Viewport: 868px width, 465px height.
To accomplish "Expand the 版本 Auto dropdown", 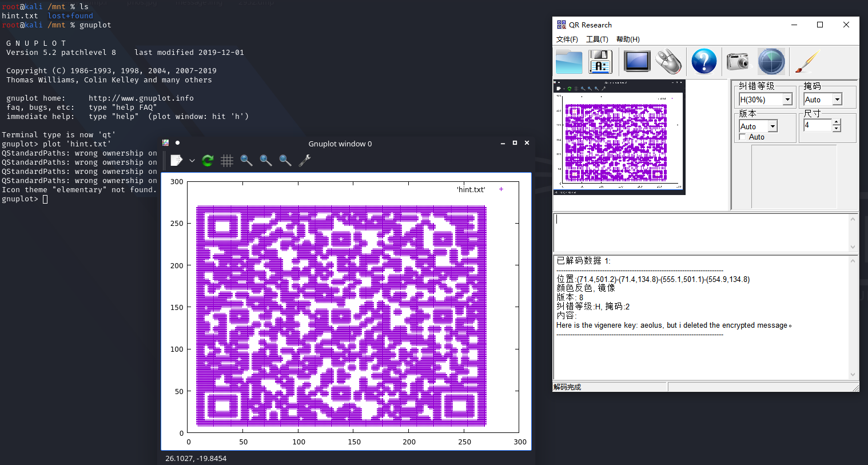I will pyautogui.click(x=773, y=126).
